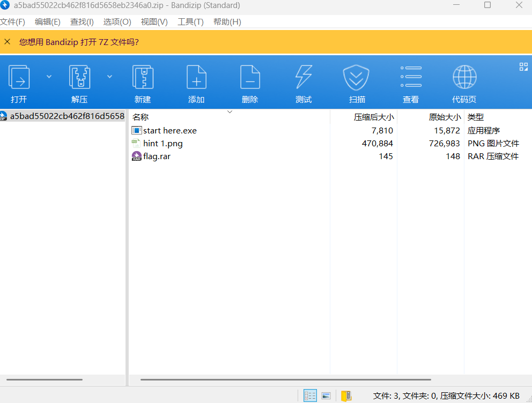Viewport: 532px width, 403px height.
Task: Click the 15,872 original size cell
Action: [x=447, y=131]
